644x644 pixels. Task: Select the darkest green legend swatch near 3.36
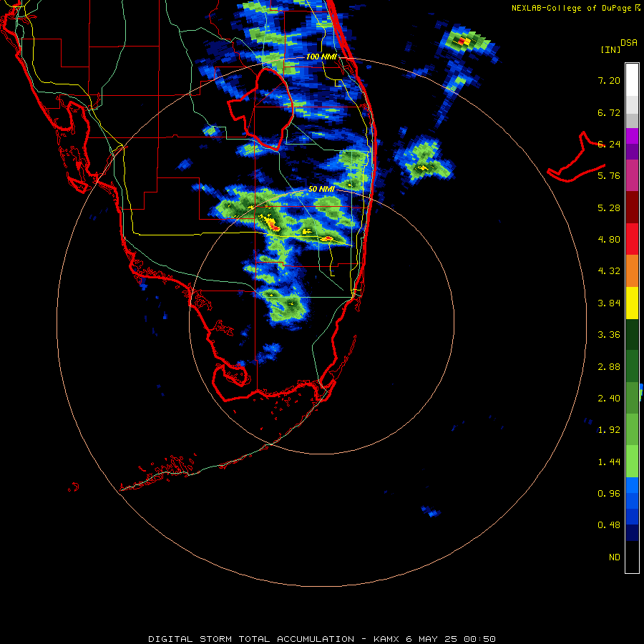632,334
